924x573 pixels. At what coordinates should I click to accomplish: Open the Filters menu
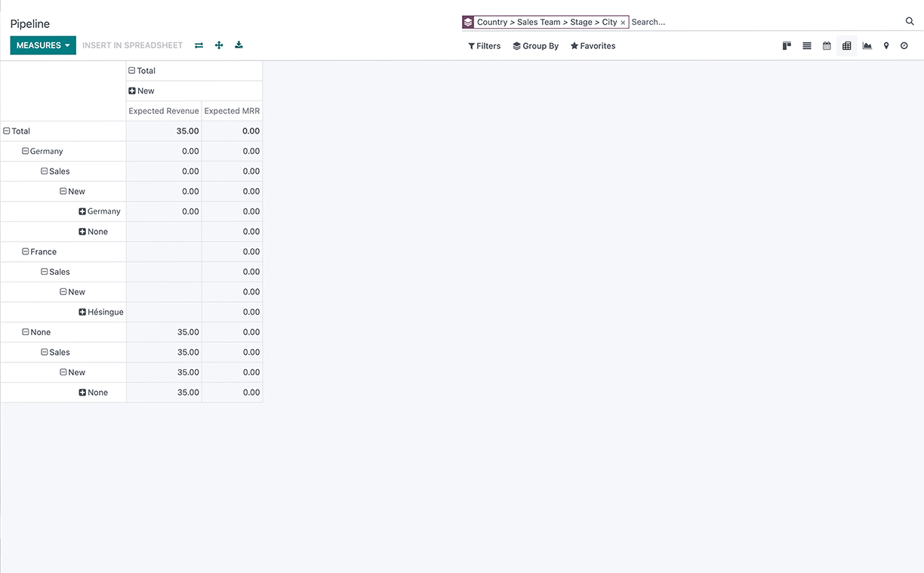(484, 46)
